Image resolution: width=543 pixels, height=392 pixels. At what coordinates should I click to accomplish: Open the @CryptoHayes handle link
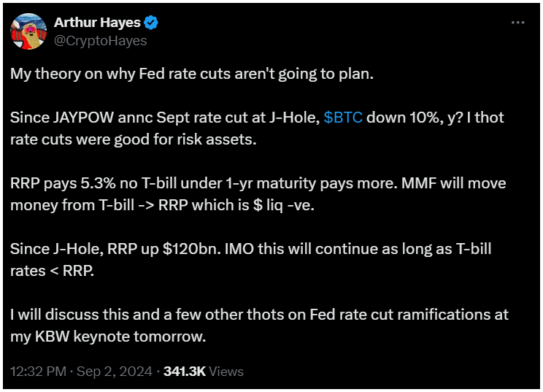101,41
